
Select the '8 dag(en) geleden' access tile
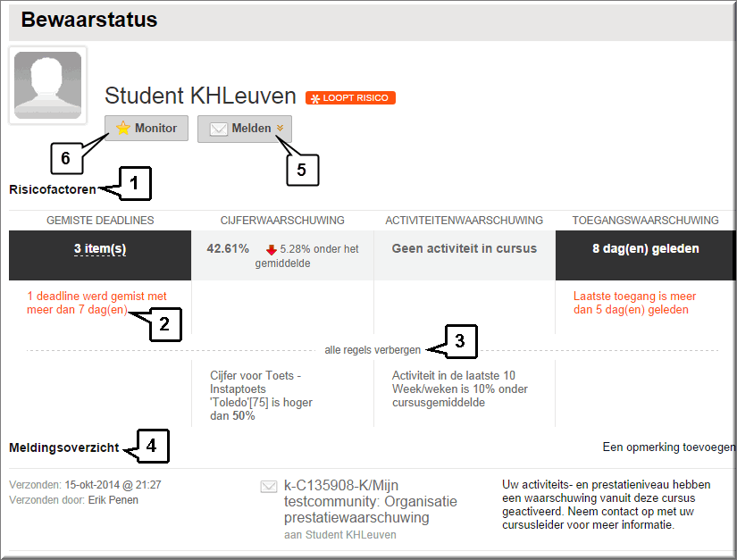point(645,248)
